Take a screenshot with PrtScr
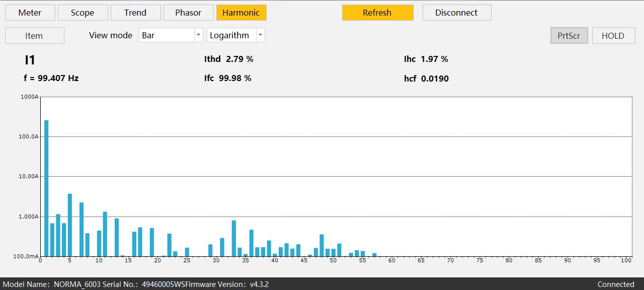This screenshot has height=290, width=644. tap(569, 36)
